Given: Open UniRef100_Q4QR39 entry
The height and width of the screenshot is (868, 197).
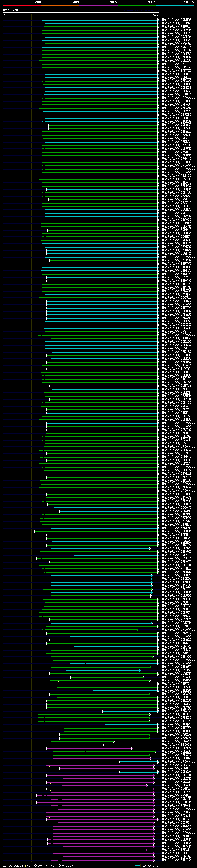Looking at the screenshot, I should click(177, 121).
